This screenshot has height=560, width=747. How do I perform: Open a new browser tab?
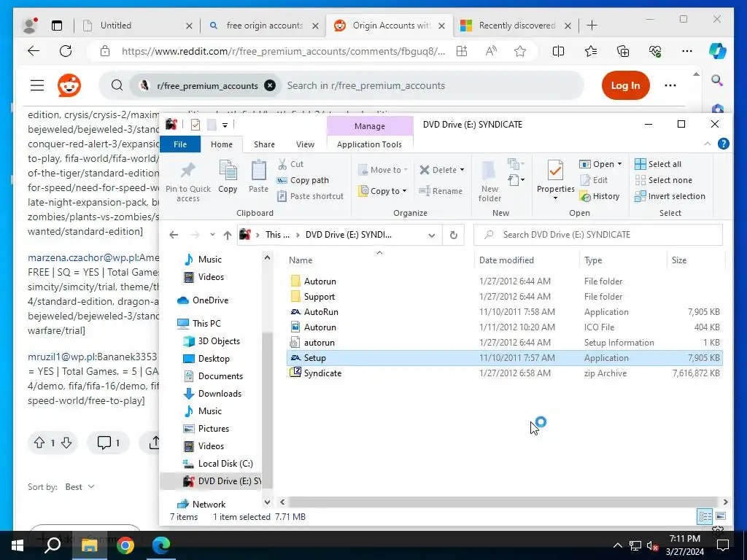592,26
